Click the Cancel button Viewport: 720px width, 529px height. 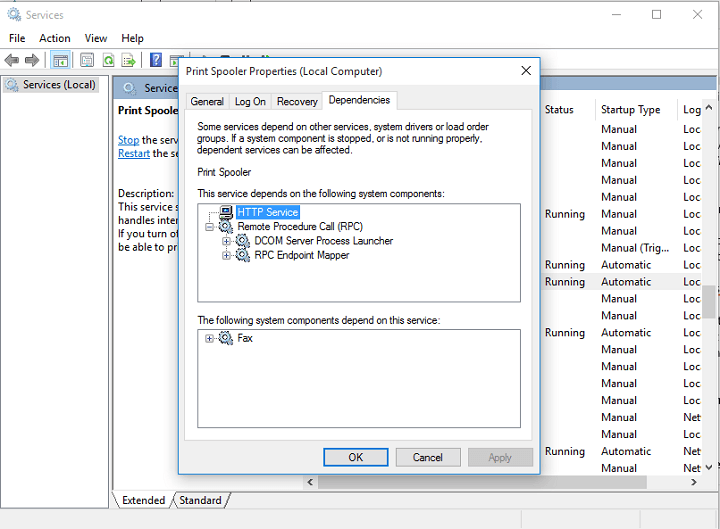[x=428, y=457]
